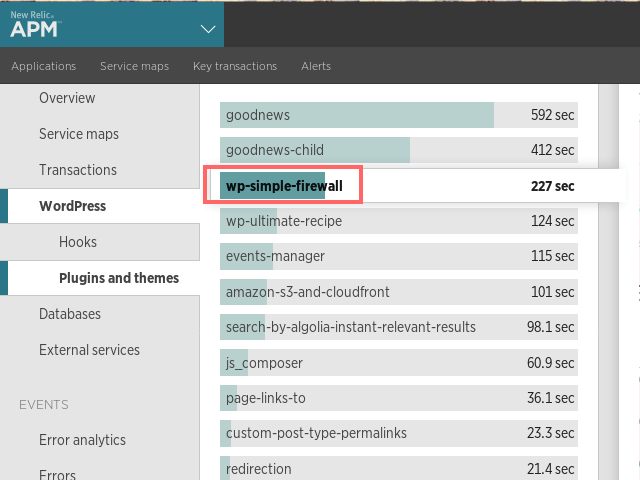Image resolution: width=640 pixels, height=480 pixels.
Task: Click the 227 sec value
Action: tap(552, 186)
